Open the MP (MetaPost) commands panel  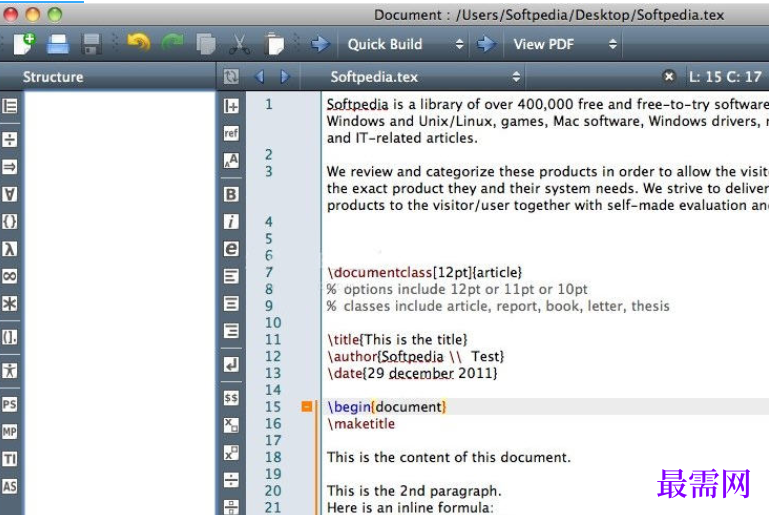pyautogui.click(x=10, y=432)
